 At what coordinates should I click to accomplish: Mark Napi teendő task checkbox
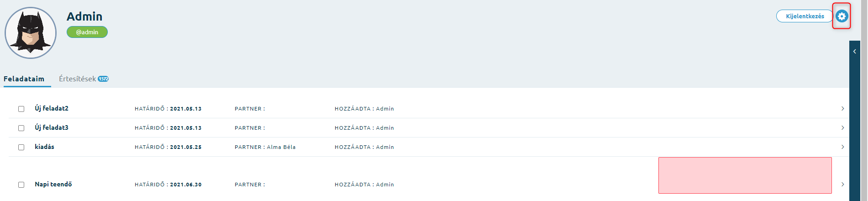21,185
